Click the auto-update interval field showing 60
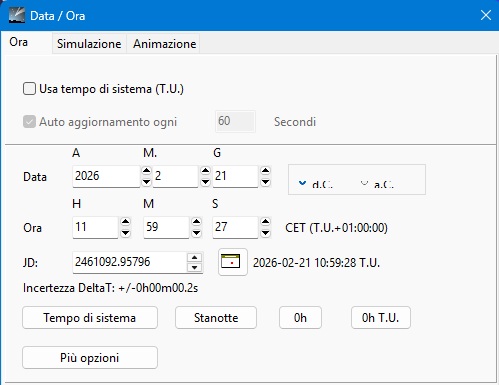Image resolution: width=499 pixels, height=385 pixels. [235, 121]
